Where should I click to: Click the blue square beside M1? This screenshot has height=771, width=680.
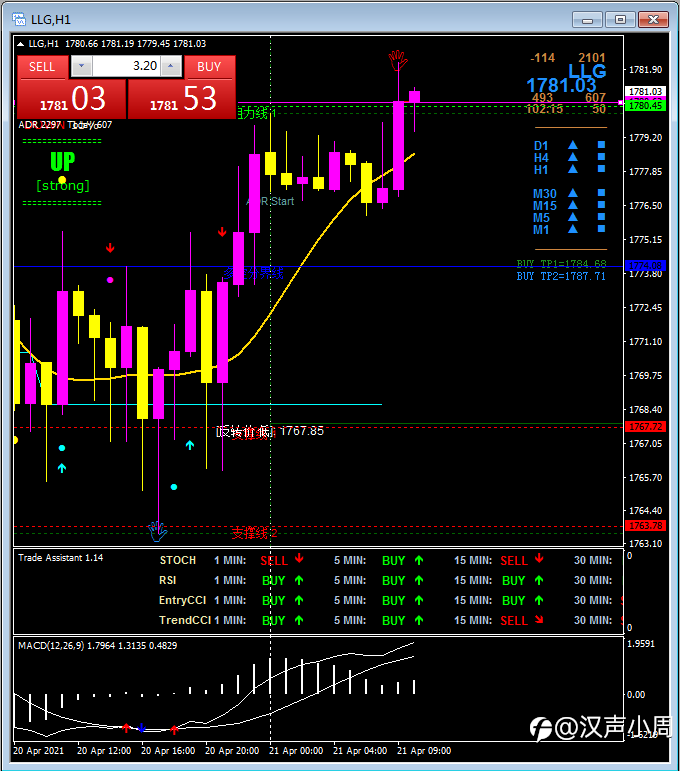click(x=601, y=229)
